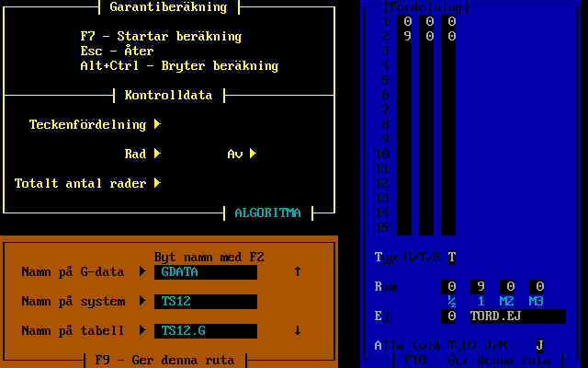Click the down arrow beside the TS12.G field

click(298, 330)
